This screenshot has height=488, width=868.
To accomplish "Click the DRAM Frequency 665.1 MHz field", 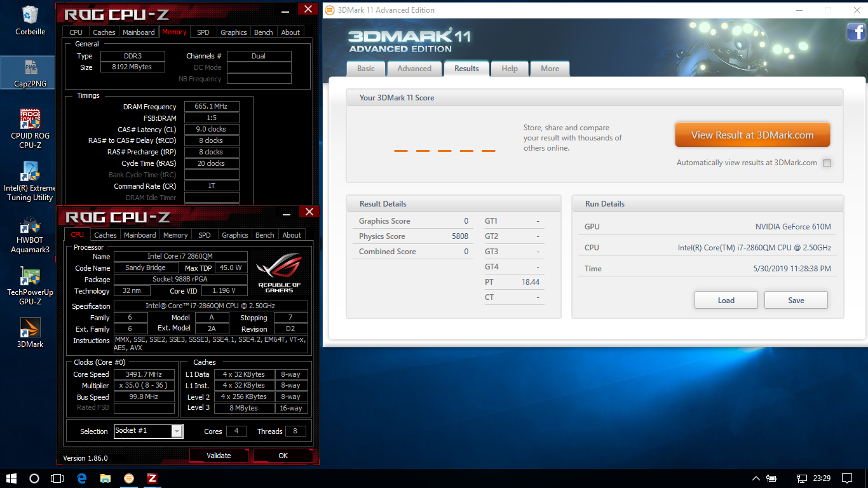I will coord(212,107).
